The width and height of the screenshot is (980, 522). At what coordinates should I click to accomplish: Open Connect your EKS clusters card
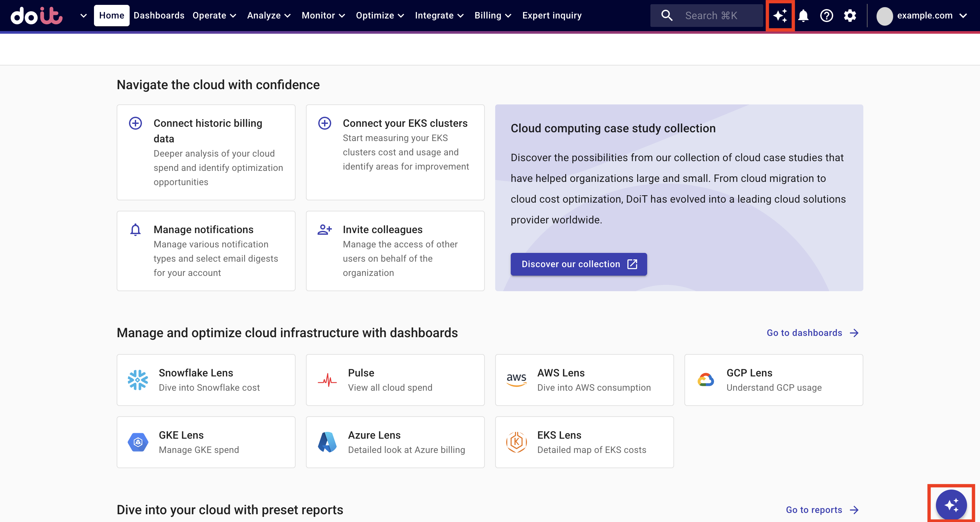(395, 152)
